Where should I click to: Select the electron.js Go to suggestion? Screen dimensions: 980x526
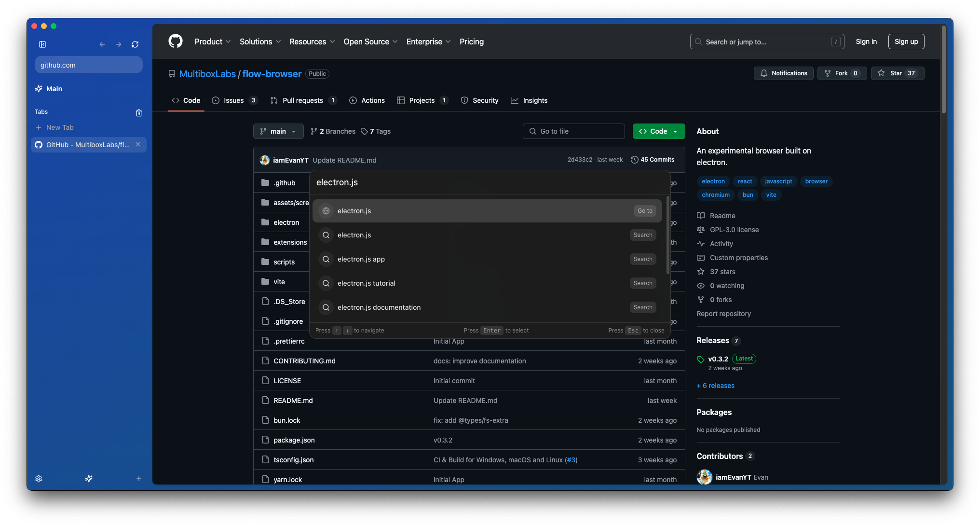487,211
